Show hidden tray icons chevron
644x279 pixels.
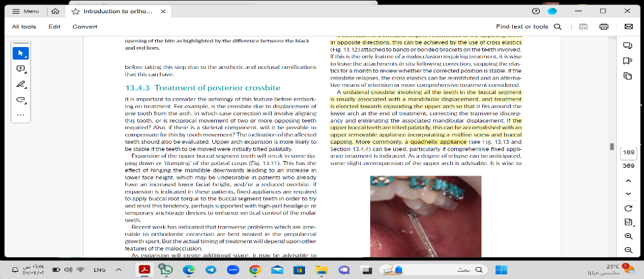(119, 270)
